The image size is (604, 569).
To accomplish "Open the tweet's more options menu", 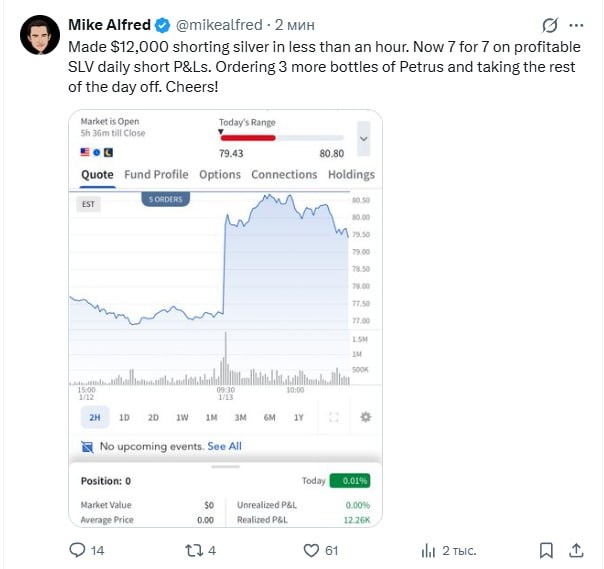I will point(576,24).
